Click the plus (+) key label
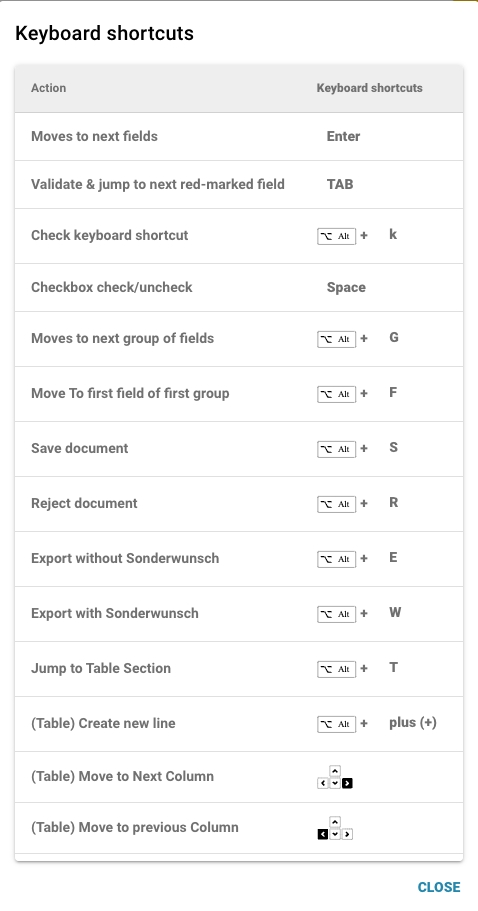Image resolution: width=478 pixels, height=911 pixels. point(413,723)
